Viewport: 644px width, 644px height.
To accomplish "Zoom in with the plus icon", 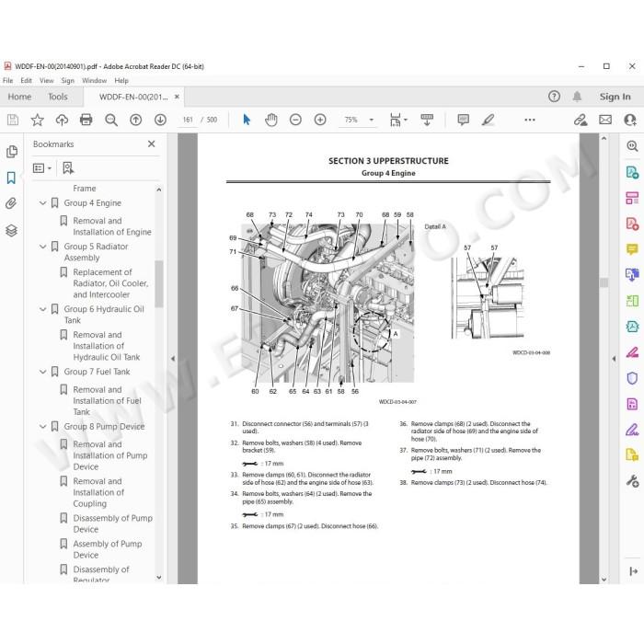I will click(320, 120).
